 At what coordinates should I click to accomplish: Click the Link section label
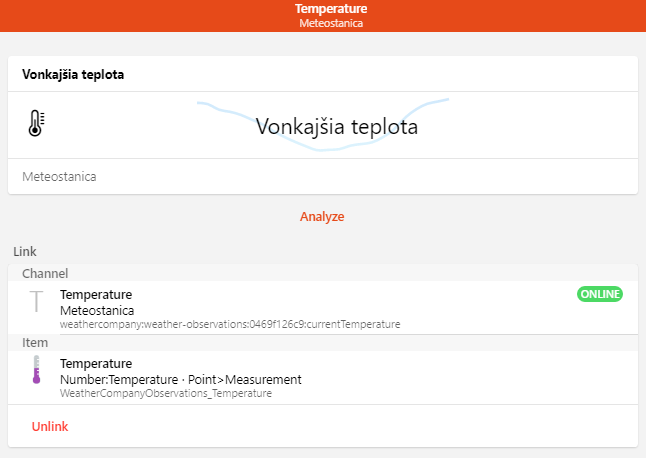click(24, 251)
